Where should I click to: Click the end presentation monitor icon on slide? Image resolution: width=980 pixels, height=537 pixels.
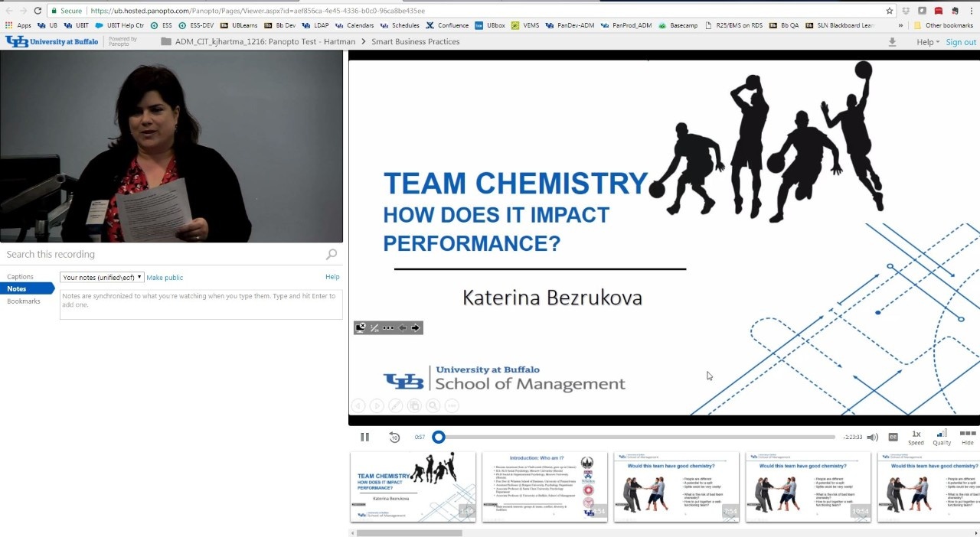(x=361, y=328)
